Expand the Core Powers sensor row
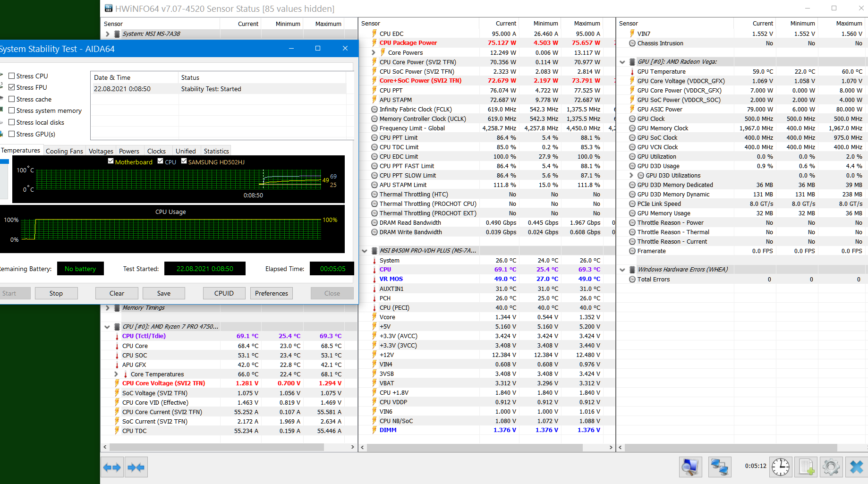The image size is (868, 484). [x=374, y=53]
